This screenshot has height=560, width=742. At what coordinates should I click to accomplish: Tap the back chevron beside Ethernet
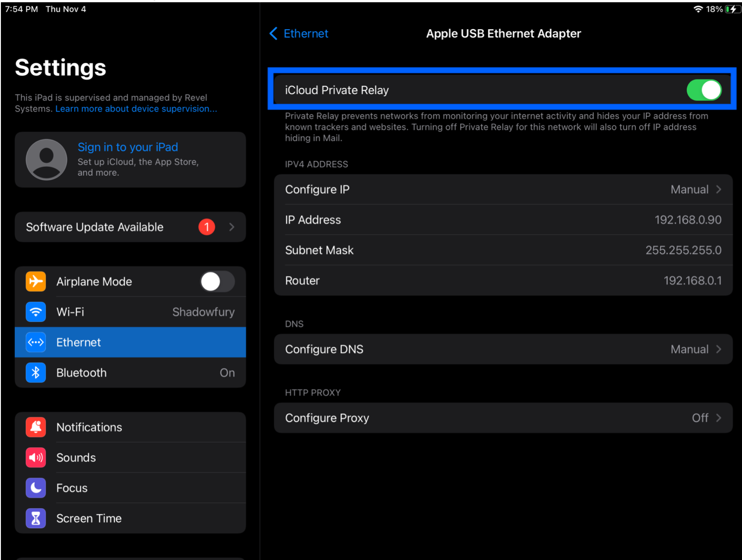(x=273, y=33)
